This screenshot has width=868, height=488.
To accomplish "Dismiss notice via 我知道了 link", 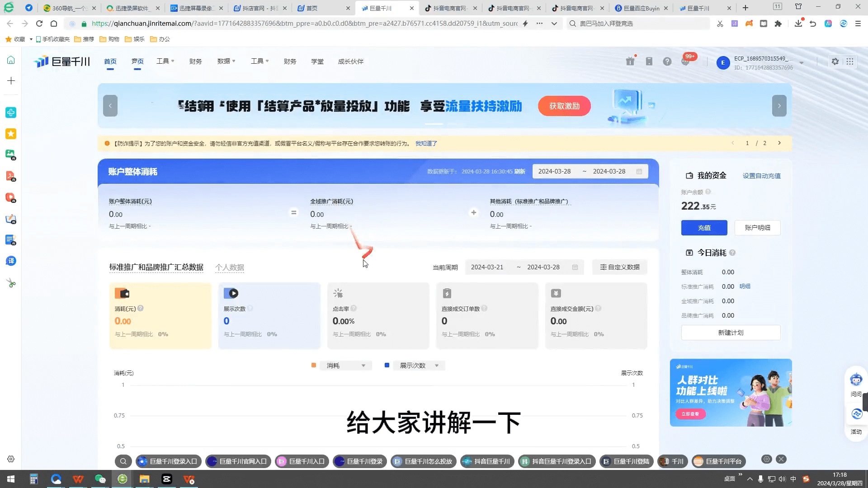I will (426, 143).
